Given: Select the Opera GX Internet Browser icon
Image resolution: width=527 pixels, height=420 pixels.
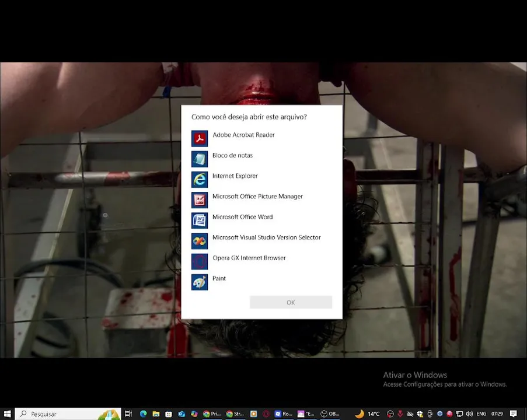Looking at the screenshot, I should (x=200, y=261).
